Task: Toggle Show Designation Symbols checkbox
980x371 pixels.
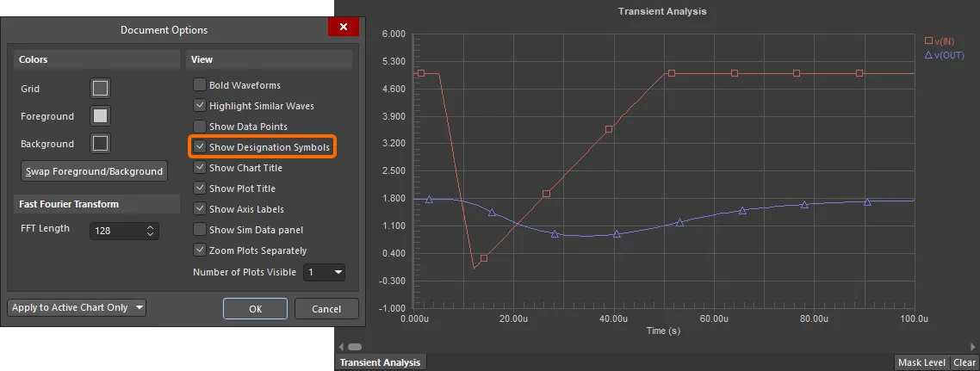Action: point(200,147)
